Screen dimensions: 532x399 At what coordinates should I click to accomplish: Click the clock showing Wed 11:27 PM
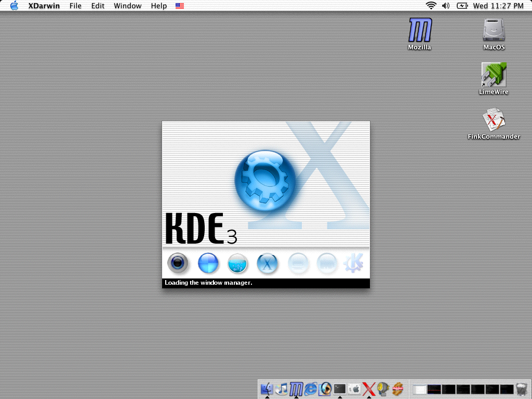click(498, 6)
